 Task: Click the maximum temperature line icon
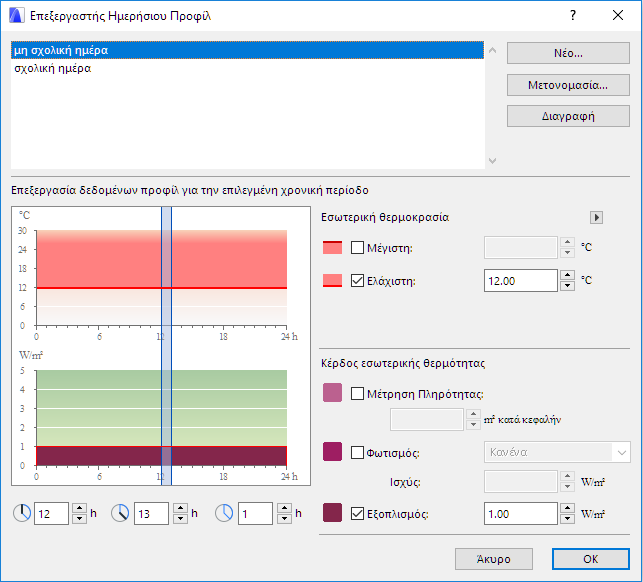click(333, 248)
